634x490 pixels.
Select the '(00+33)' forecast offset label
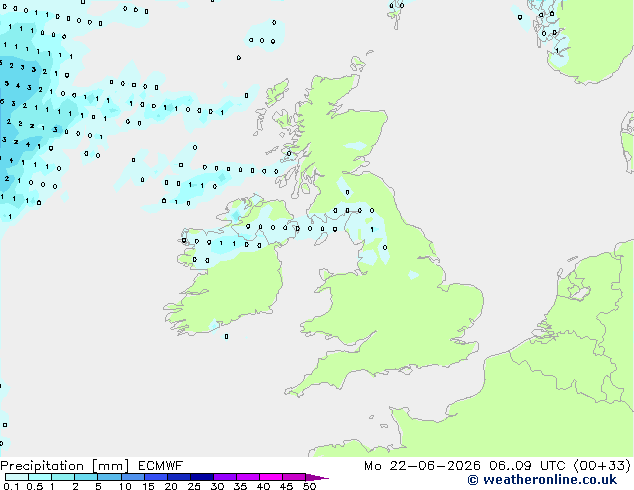pyautogui.click(x=602, y=466)
